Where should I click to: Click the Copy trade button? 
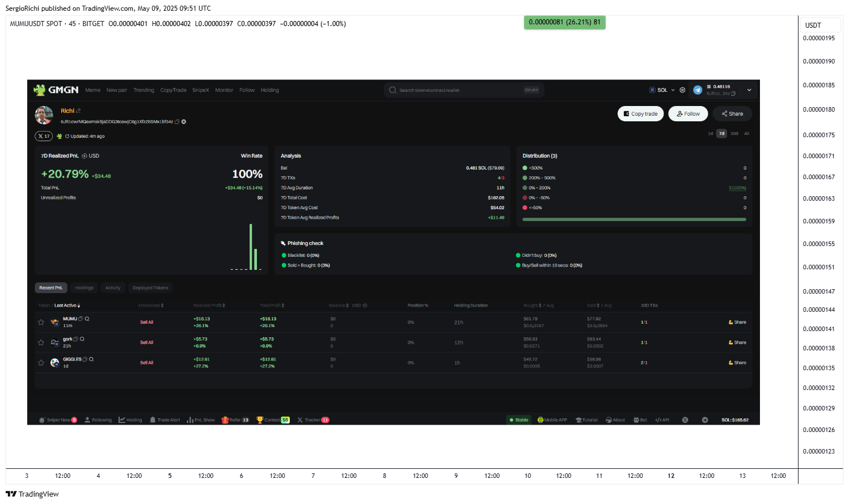click(x=641, y=114)
